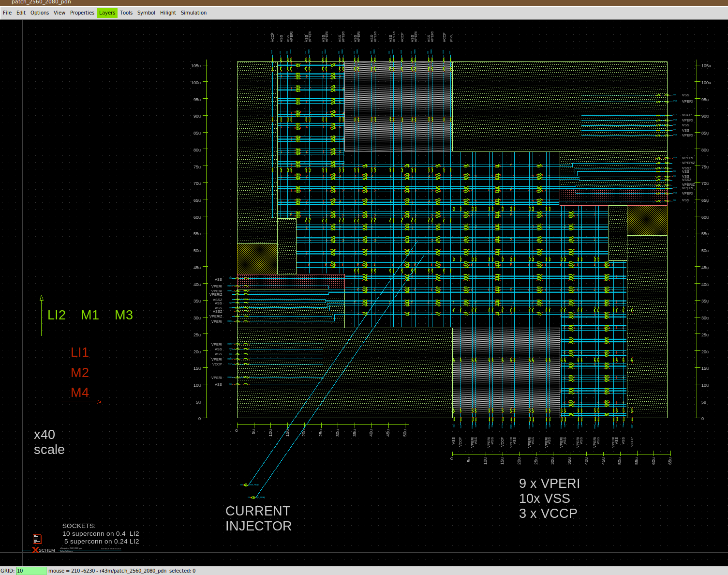
Task: Select the CURRENT INJECTOR text label
Action: 258,518
